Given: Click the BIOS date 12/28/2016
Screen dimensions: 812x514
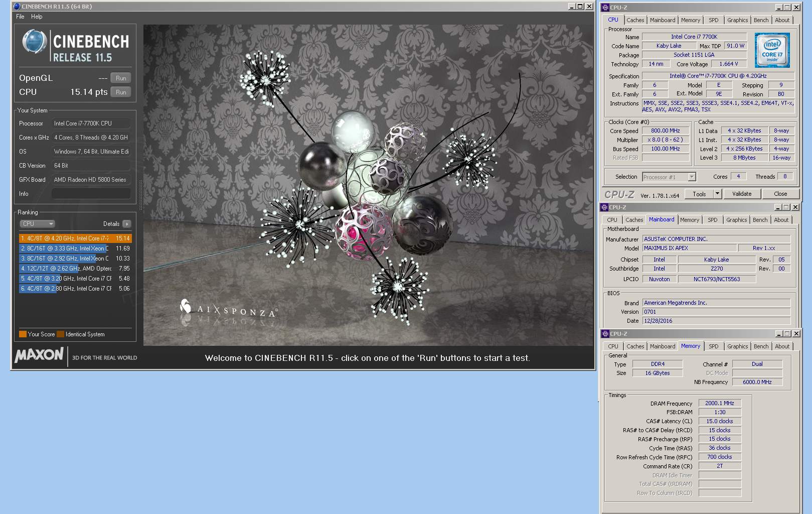Looking at the screenshot, I should coord(716,321).
